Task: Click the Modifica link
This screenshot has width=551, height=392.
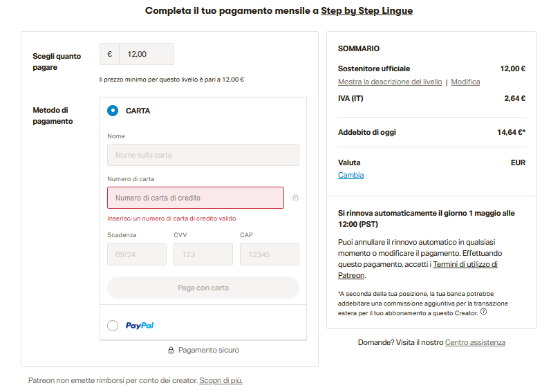Action: point(465,82)
